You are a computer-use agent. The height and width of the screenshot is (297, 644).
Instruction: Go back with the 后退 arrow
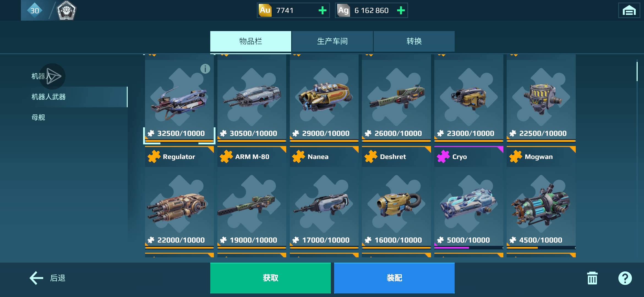click(47, 278)
